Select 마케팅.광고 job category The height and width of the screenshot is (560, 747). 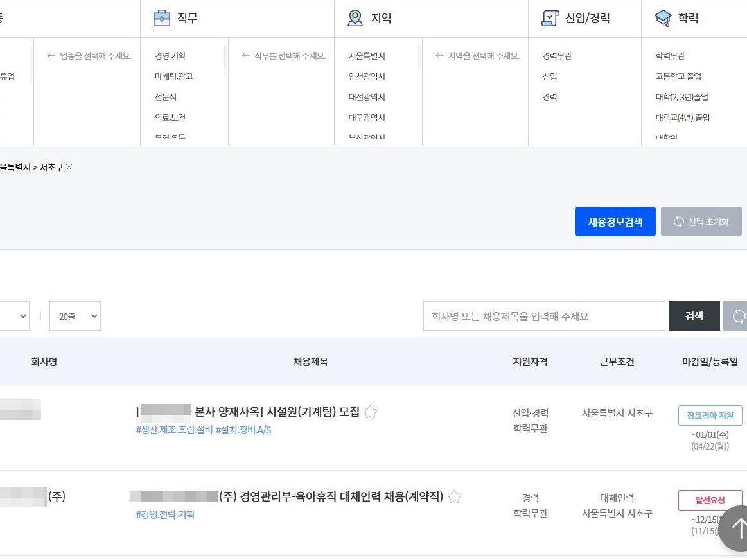click(174, 76)
